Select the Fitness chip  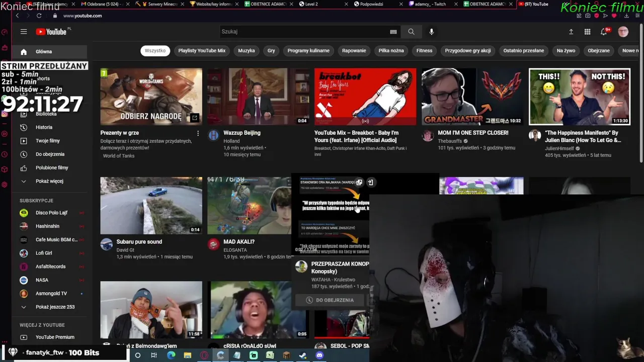[x=424, y=51]
